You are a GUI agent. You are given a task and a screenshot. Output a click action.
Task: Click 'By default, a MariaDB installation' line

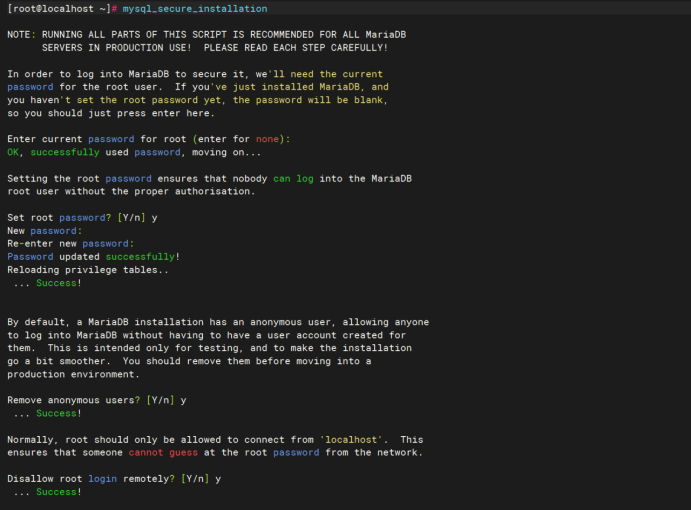pyautogui.click(x=218, y=322)
